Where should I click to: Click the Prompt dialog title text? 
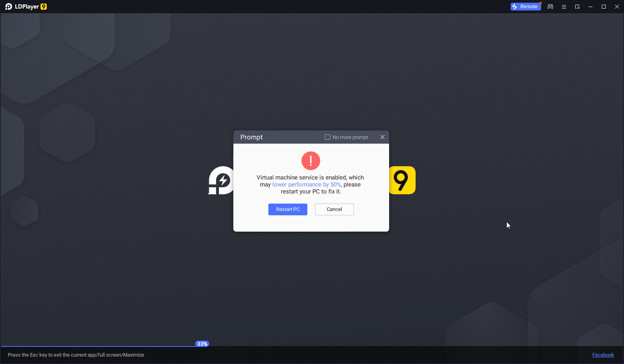click(252, 137)
